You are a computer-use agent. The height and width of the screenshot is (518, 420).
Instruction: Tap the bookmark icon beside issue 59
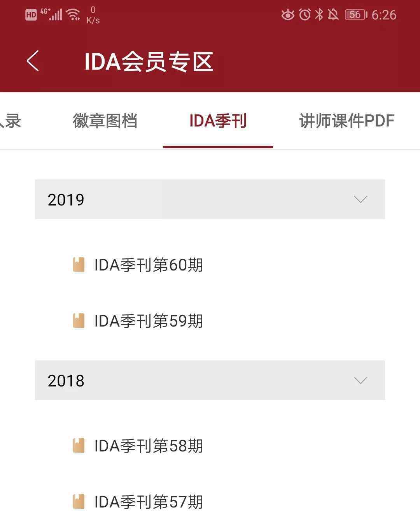click(79, 321)
